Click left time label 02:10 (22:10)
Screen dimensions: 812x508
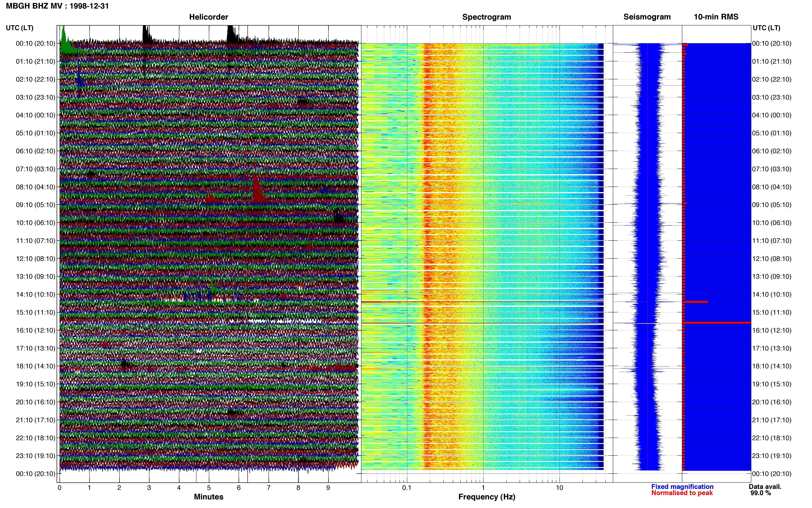pos(36,79)
